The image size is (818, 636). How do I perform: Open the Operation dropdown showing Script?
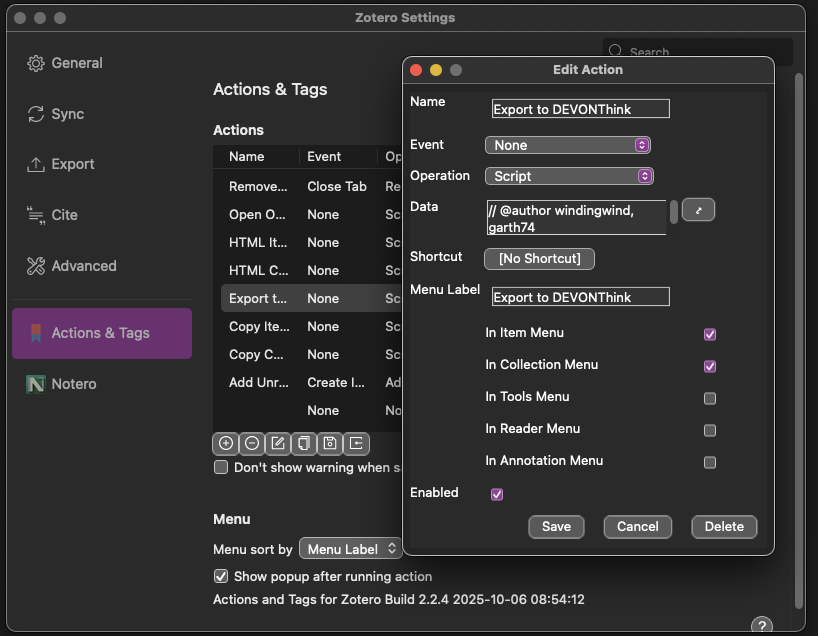pos(568,176)
